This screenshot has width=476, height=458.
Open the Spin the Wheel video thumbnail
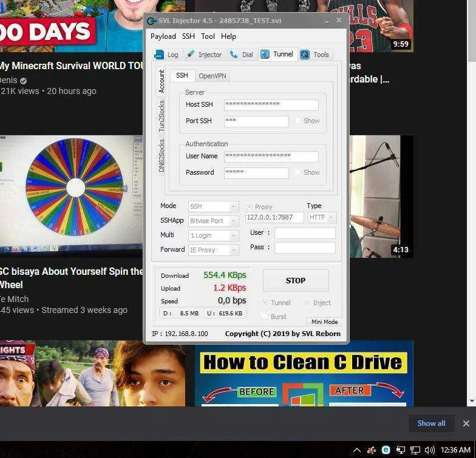(72, 197)
